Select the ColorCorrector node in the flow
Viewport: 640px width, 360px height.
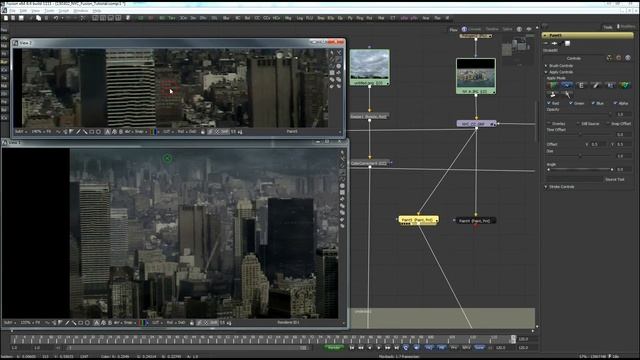pyautogui.click(x=369, y=163)
